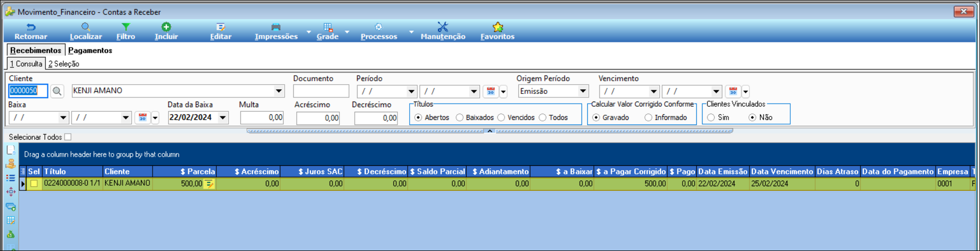The image size is (980, 251).
Task: Click the four-arrows move sidebar icon
Action: pos(11,192)
